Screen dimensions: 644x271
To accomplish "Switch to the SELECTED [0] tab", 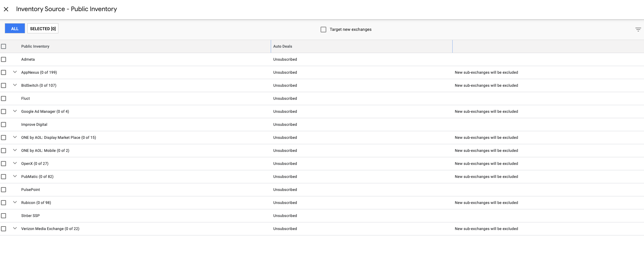I will pyautogui.click(x=43, y=29).
